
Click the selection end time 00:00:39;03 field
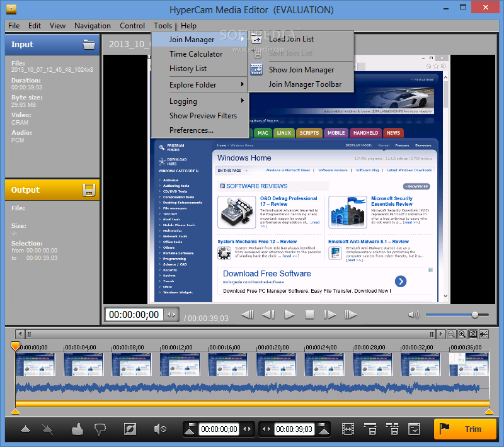tap(294, 429)
